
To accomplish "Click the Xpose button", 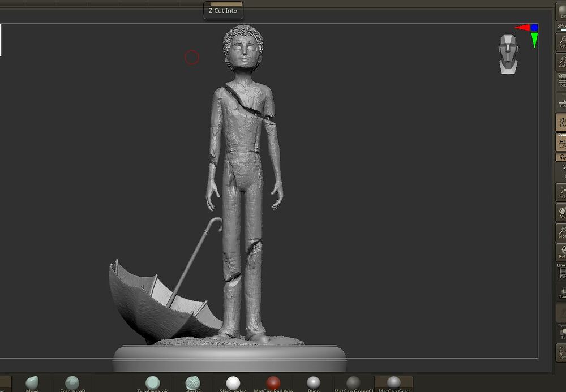I will 561,352.
